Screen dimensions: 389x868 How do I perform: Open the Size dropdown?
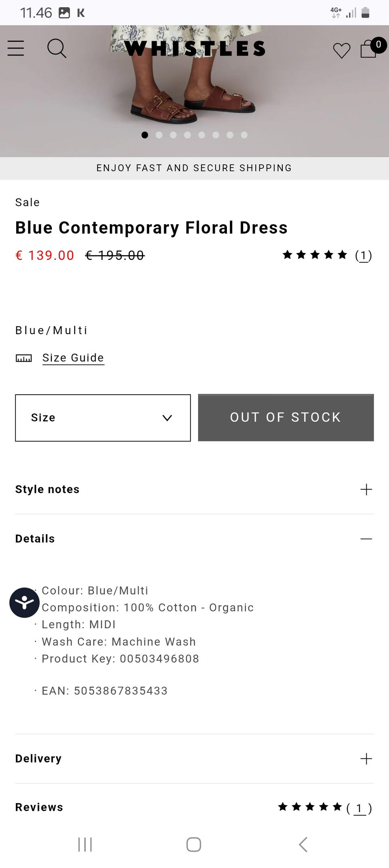coord(103,418)
